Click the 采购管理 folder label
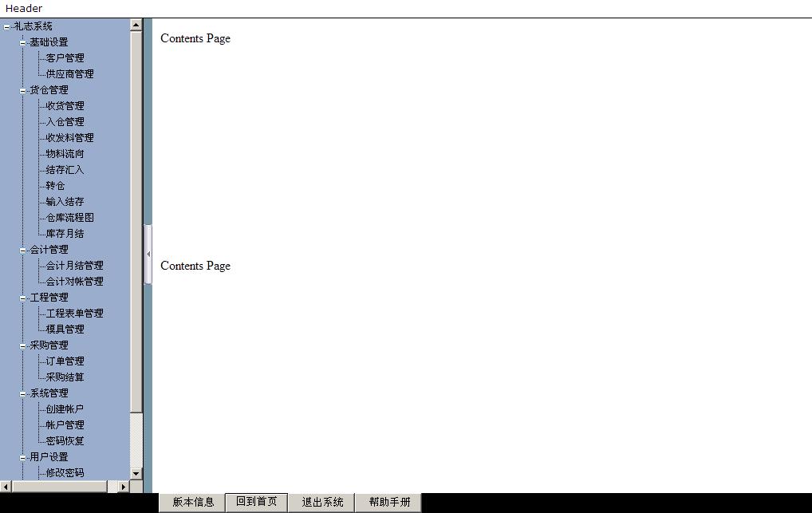 click(49, 345)
